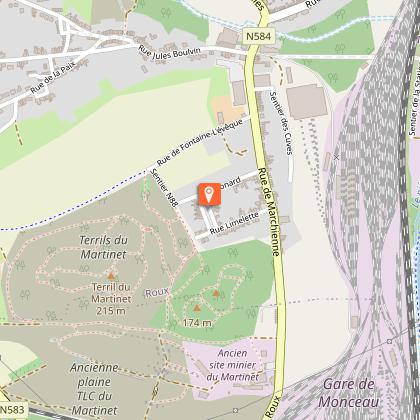Screen dimensions: 420x420
Task: Click the Ancienne plaine TLC du Martinet label
Action: [x=94, y=389]
